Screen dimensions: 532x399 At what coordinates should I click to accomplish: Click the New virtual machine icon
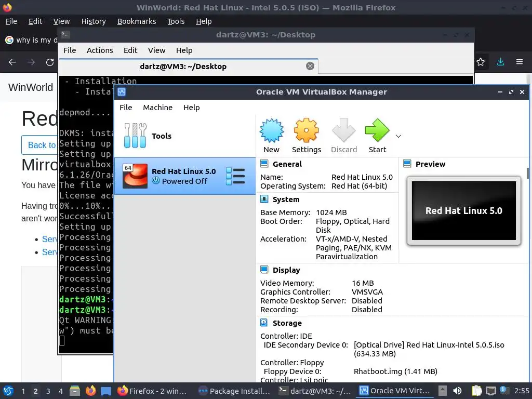pos(271,130)
